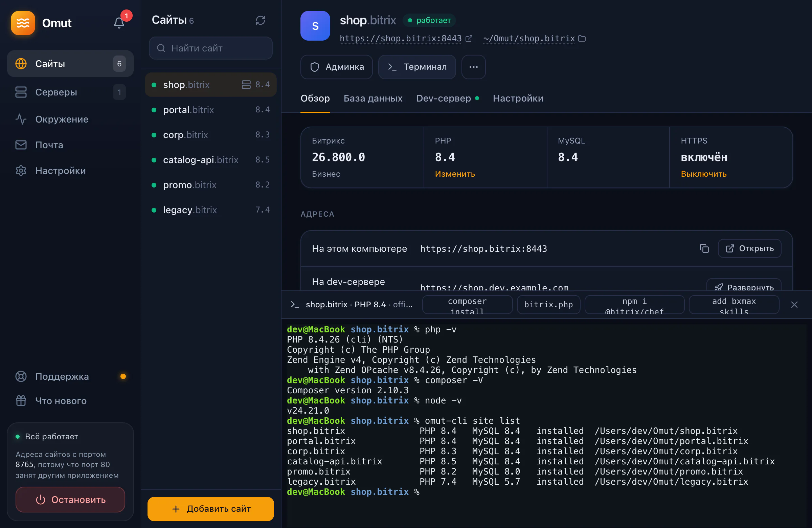The image size is (812, 528).
Task: Open Поддержка in the sidebar
Action: 70,376
